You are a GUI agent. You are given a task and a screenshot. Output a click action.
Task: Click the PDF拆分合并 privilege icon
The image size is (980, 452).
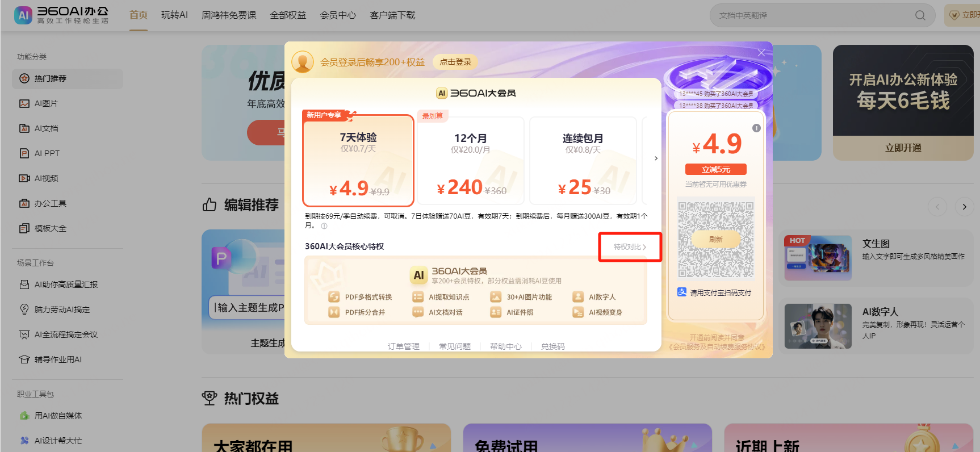334,312
